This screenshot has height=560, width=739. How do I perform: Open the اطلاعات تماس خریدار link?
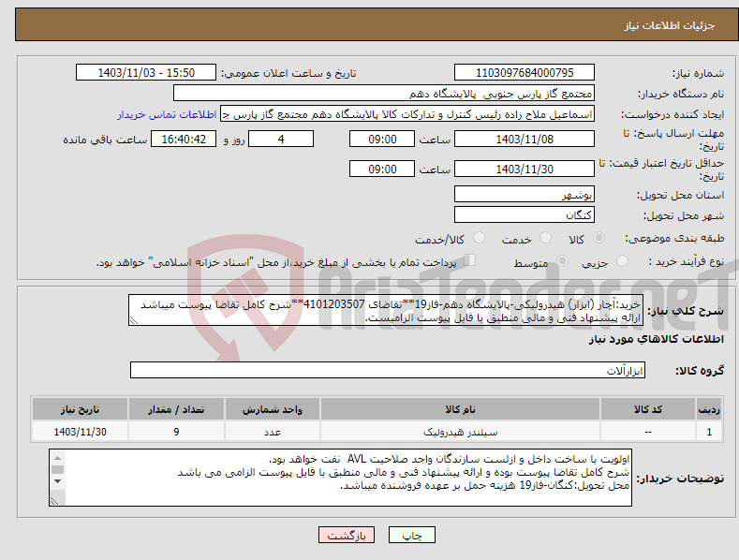pyautogui.click(x=167, y=114)
